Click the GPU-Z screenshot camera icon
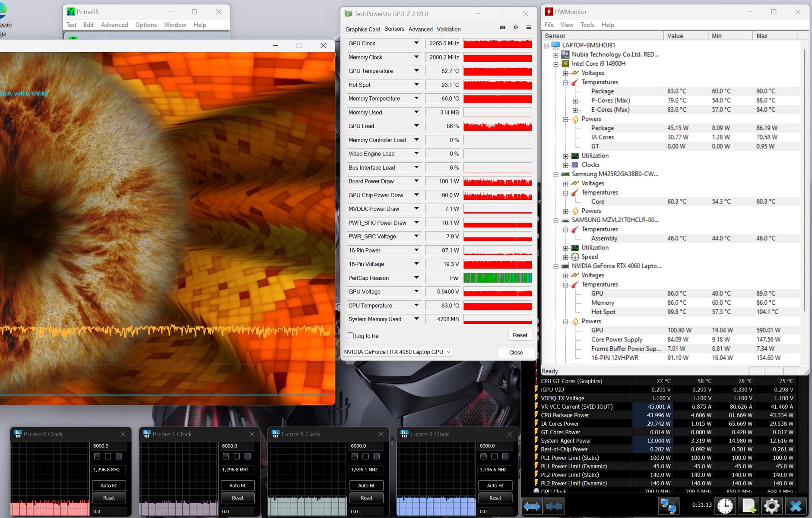812x518 pixels. point(503,27)
